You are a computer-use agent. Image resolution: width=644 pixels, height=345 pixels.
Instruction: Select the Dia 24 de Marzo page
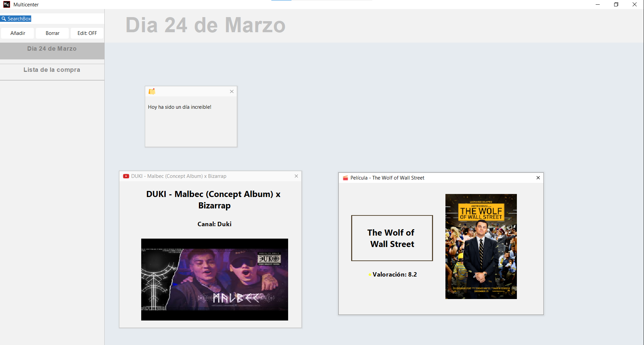coord(52,49)
